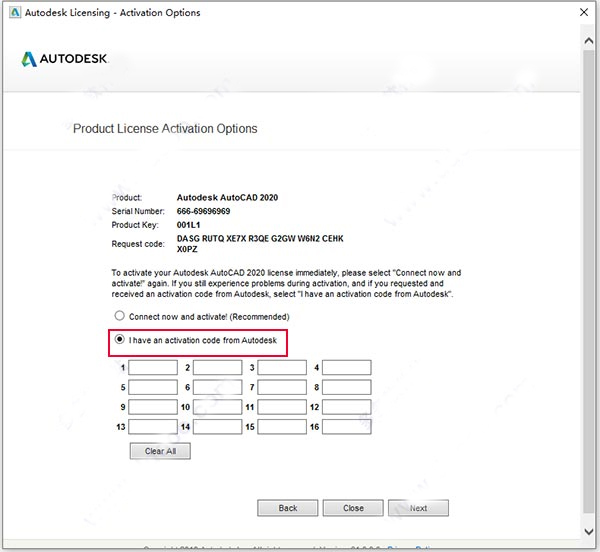
Task: Click the request code DASG RUTQ text
Action: 260,244
